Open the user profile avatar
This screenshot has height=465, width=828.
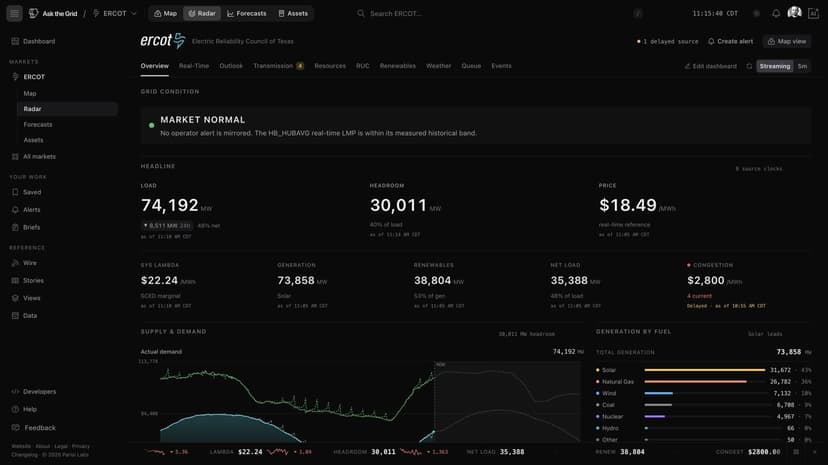pyautogui.click(x=794, y=13)
